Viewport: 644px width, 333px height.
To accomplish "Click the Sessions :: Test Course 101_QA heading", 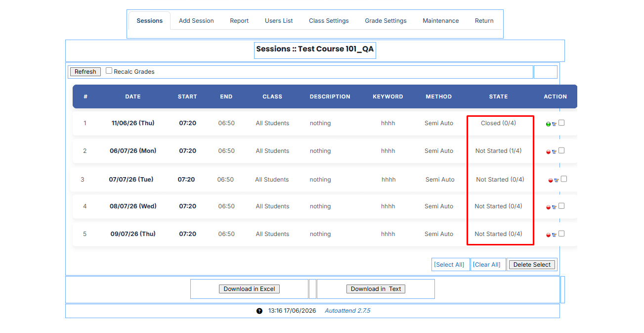I will coord(315,49).
